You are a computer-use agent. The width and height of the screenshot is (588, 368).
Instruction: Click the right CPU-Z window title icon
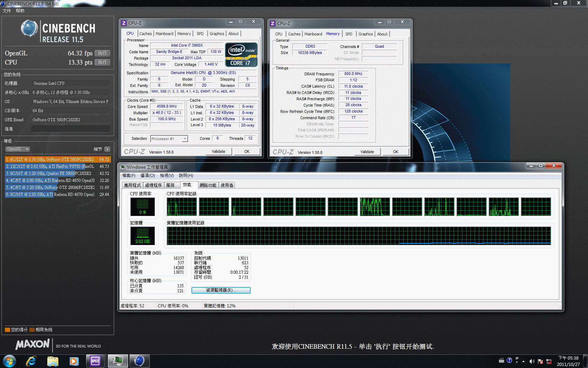tap(273, 23)
